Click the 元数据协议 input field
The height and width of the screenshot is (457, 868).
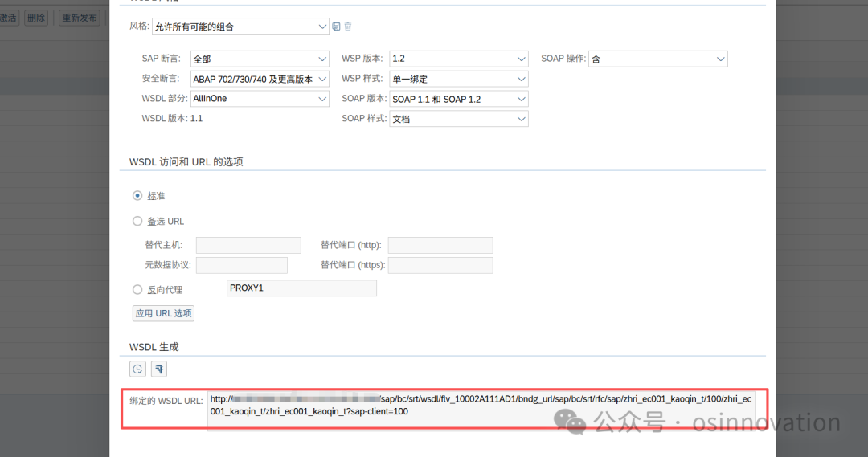242,265
